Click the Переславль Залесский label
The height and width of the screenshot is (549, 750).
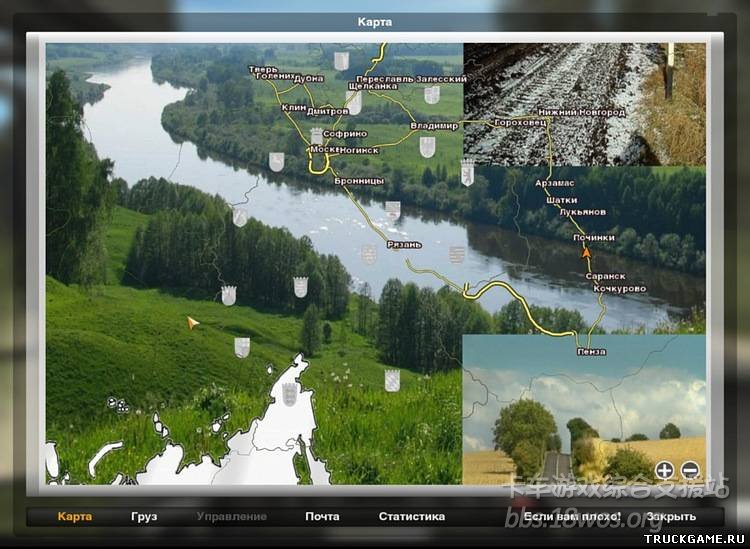point(411,79)
